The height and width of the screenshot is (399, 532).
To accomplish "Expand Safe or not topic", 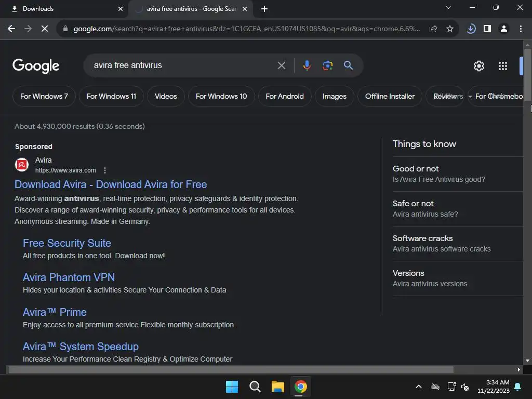I will (x=458, y=209).
